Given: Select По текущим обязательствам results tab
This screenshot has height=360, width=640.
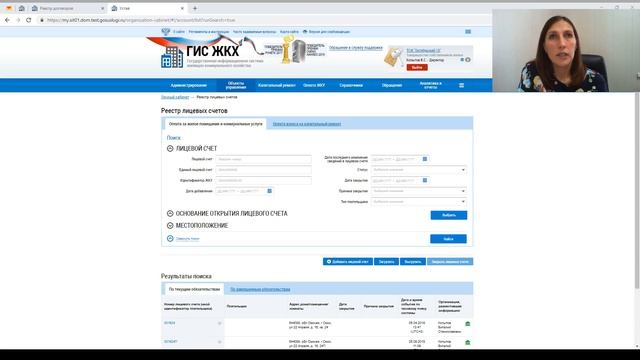Looking at the screenshot, I should (194, 289).
